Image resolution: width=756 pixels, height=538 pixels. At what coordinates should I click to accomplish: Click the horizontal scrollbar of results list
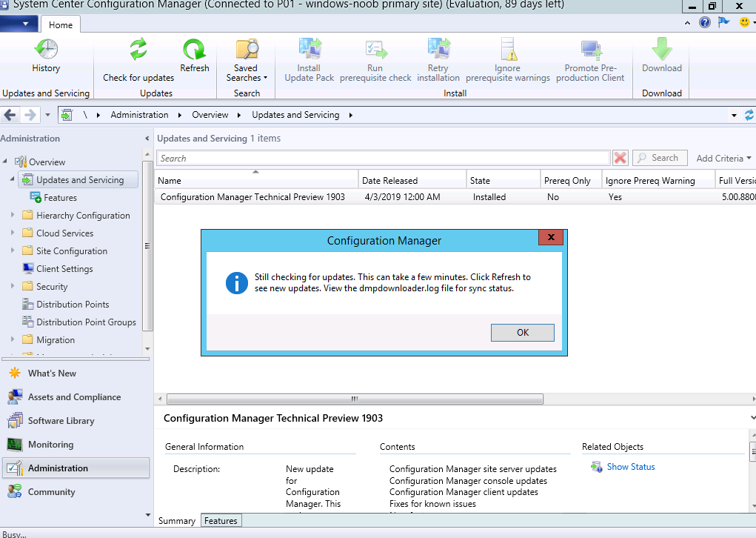coord(355,399)
